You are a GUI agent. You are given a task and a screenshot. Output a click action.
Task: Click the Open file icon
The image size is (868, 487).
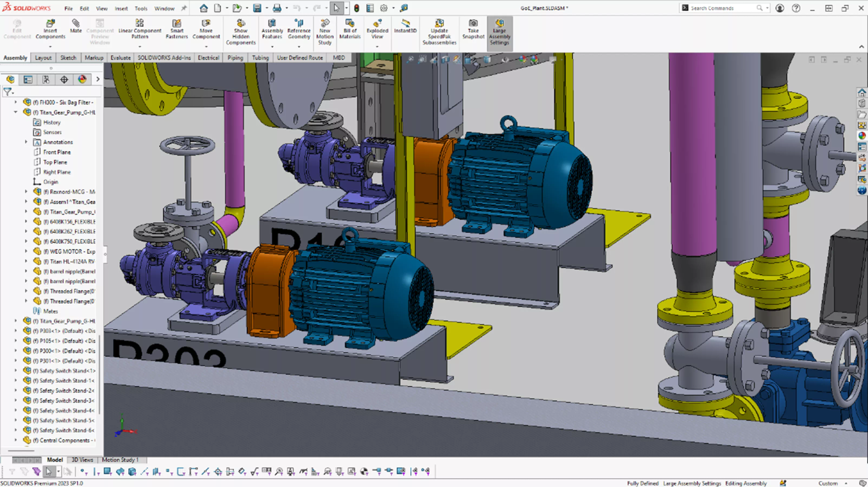(237, 8)
